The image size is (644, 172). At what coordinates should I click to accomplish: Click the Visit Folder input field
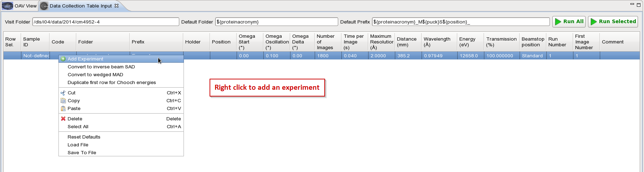[105, 22]
